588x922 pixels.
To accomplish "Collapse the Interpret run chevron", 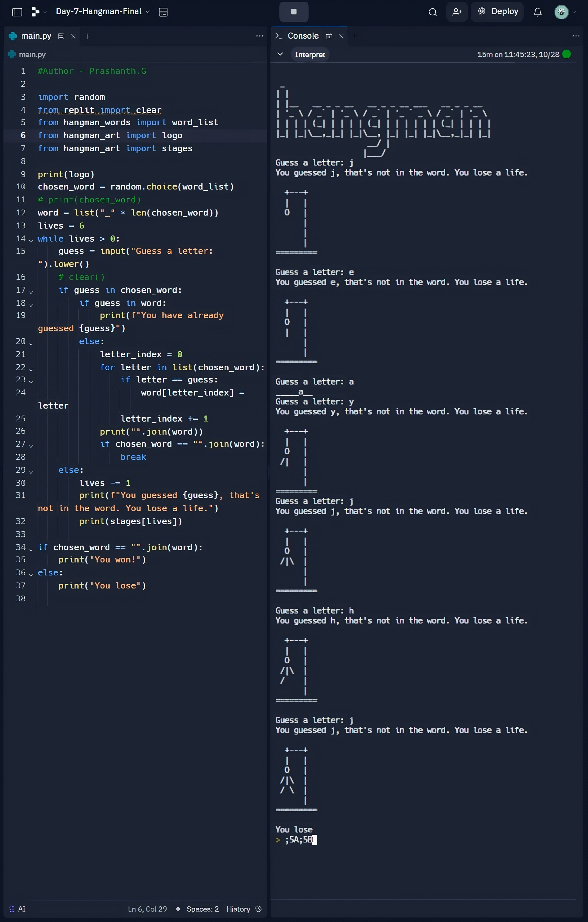I will click(x=280, y=54).
